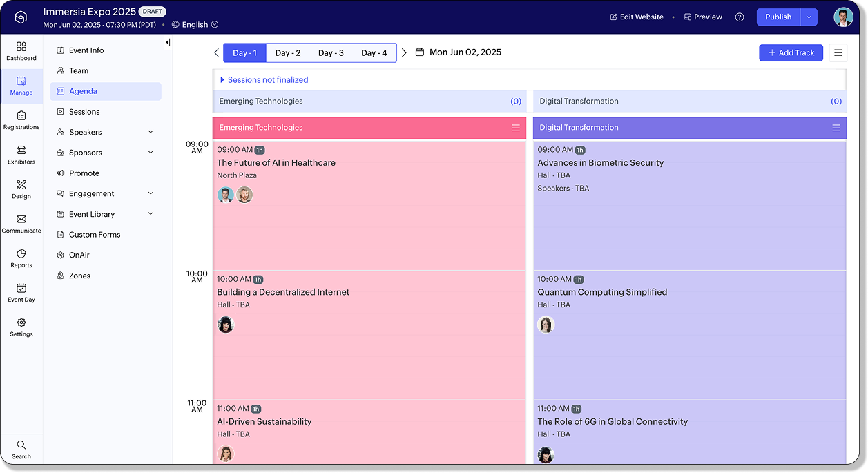This screenshot has width=868, height=473.
Task: Click Digital Transformation unfinalized count (0)
Action: [x=836, y=102]
